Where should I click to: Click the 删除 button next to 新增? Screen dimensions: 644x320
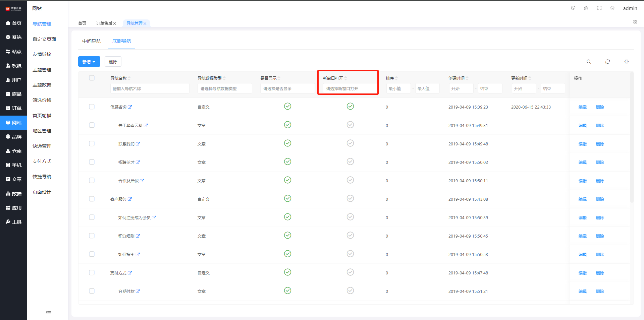113,62
